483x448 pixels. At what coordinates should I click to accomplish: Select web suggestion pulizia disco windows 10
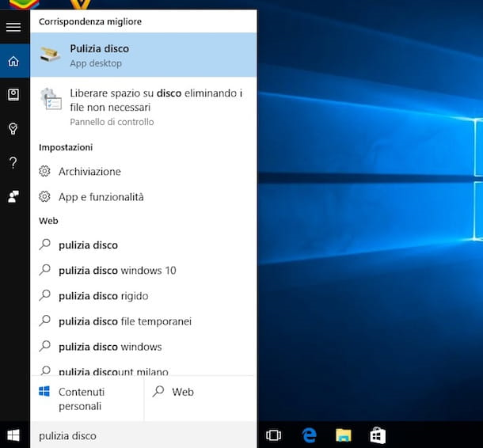click(117, 271)
